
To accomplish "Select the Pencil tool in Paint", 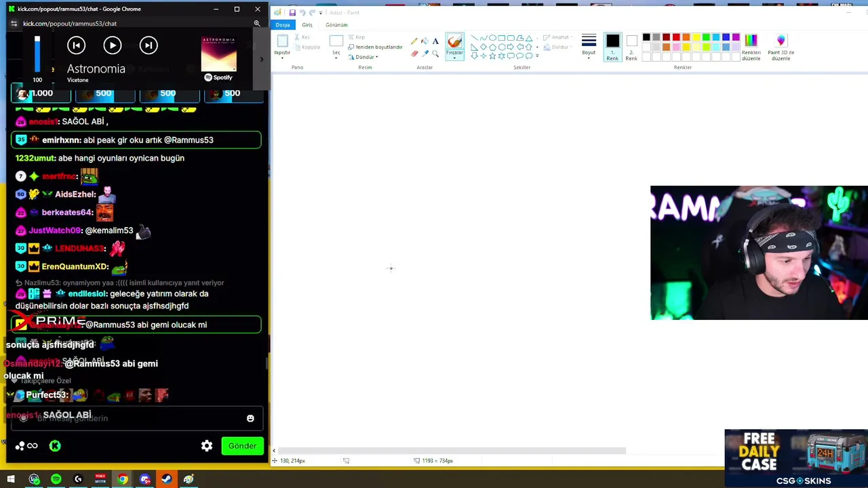I will (414, 41).
